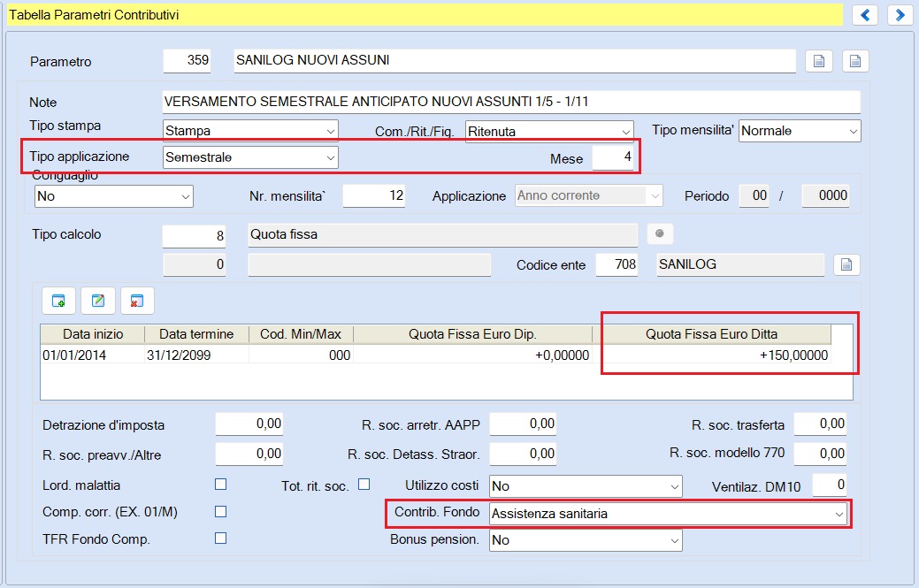The height and width of the screenshot is (588, 919).
Task: Click the R. soc. arretr. AAPP field
Action: tap(523, 424)
